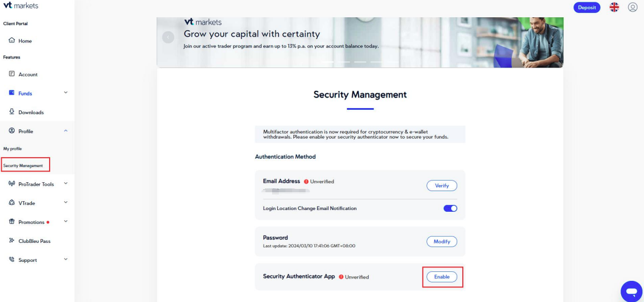644x302 pixels.
Task: Open the language flag selector
Action: [x=614, y=7]
